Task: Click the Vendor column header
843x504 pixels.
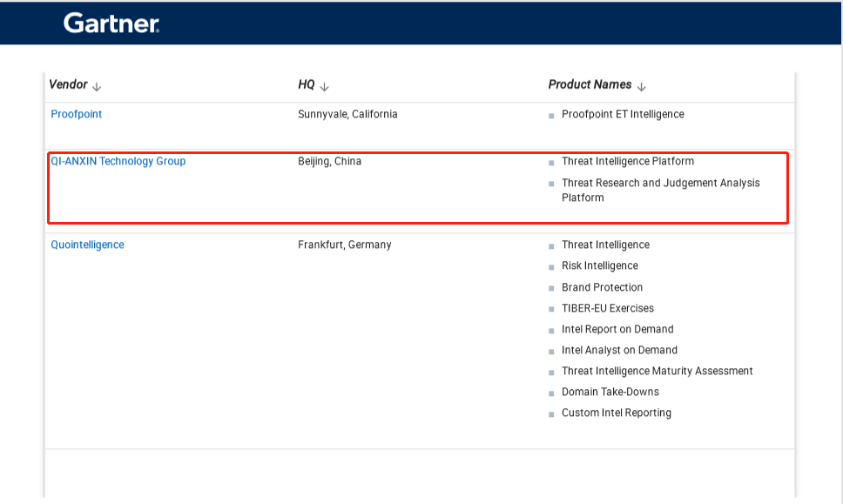Action: (68, 84)
